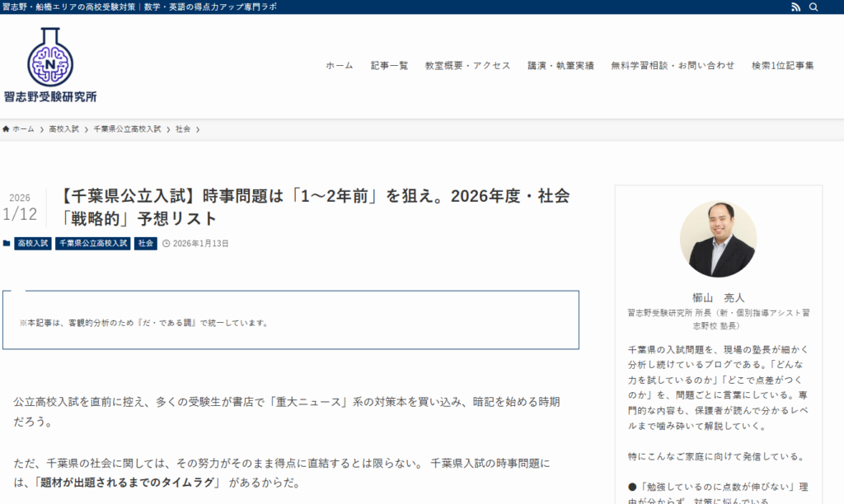Click the RSS feed icon

point(795,7)
